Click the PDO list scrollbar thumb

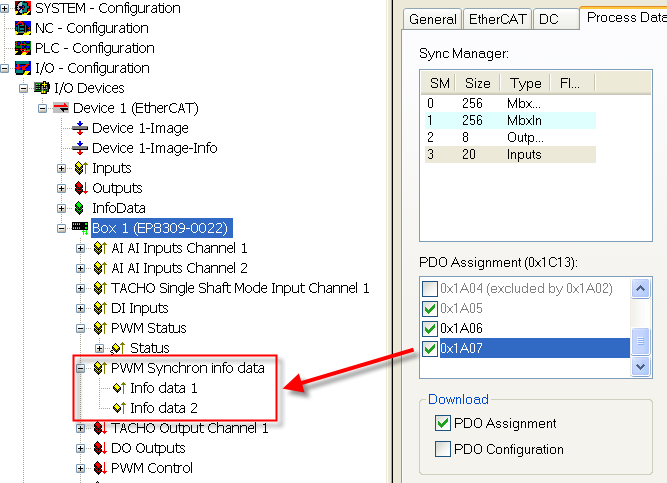coord(640,341)
